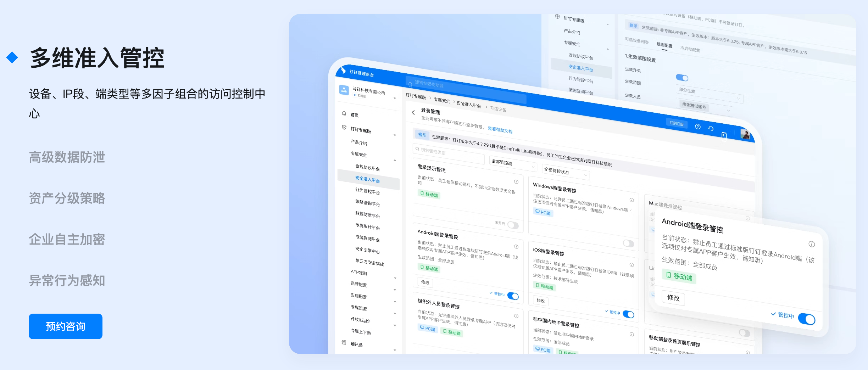Screen dimensions: 868x370
Task: Click the PC端 tag on Windows端登录管控 card
Action: point(543,212)
